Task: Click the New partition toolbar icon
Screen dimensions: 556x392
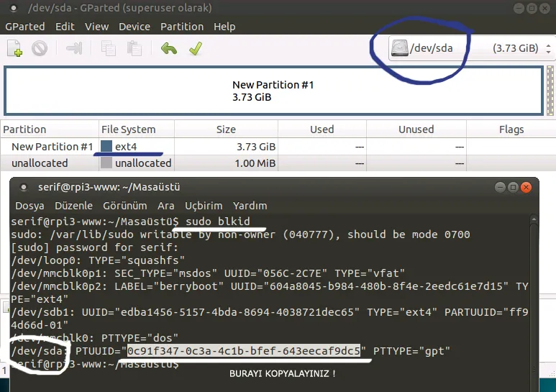Action: (14, 49)
